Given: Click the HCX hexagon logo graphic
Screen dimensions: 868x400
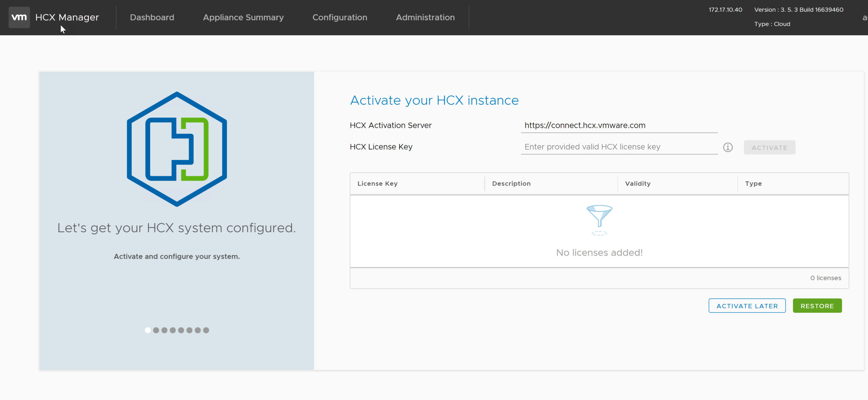Looking at the screenshot, I should tap(177, 149).
